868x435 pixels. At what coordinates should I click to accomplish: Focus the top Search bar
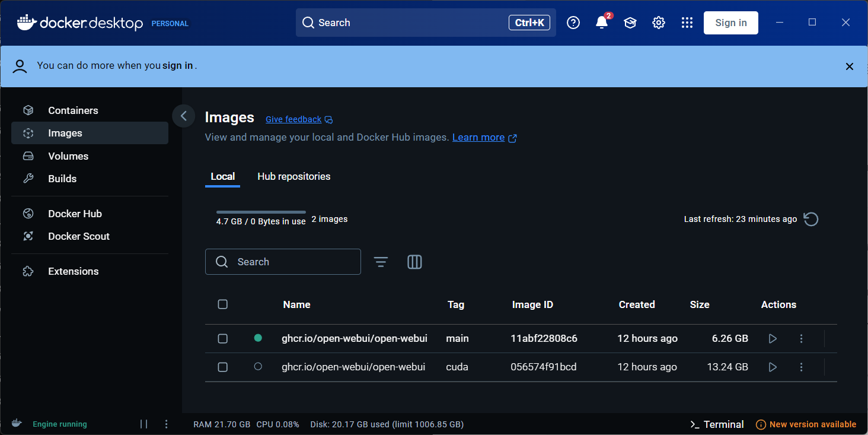[426, 23]
